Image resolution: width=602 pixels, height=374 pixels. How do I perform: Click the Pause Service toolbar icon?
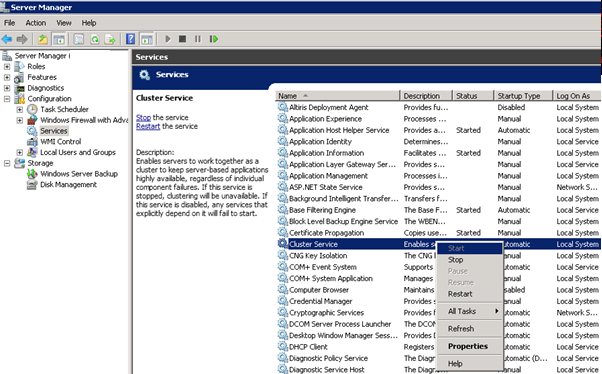198,39
